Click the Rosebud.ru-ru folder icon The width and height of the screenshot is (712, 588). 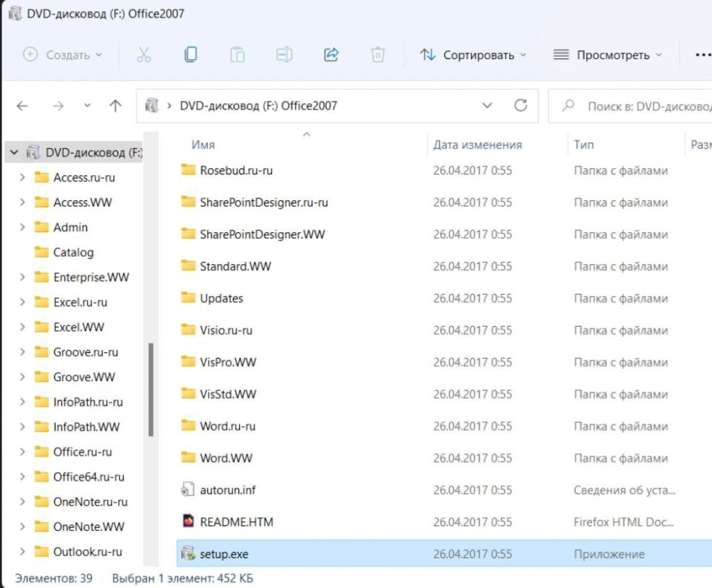click(188, 170)
